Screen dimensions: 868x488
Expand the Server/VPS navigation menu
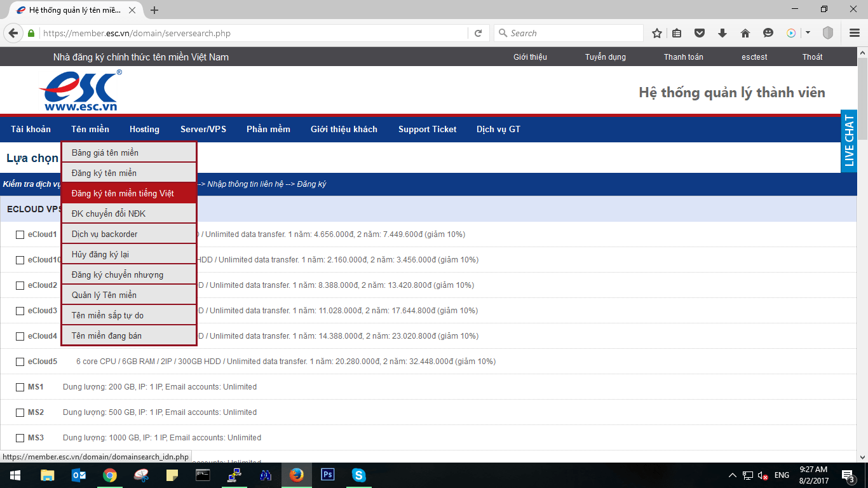point(203,129)
